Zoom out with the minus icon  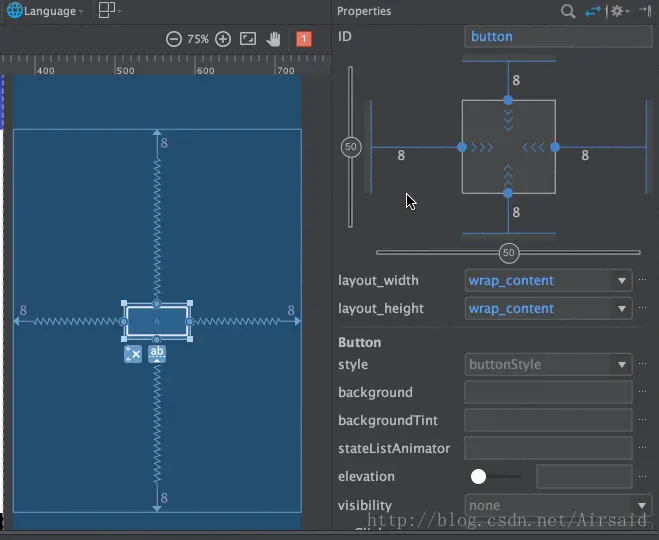tap(174, 39)
